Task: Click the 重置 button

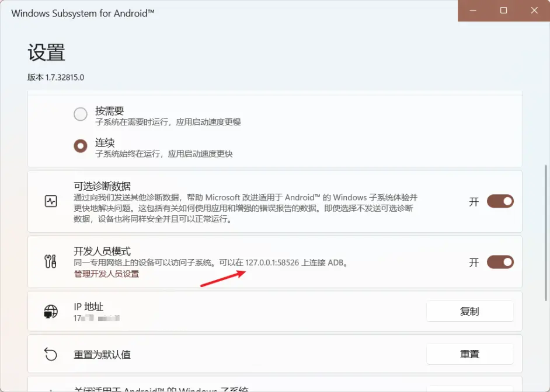Action: pyautogui.click(x=469, y=354)
